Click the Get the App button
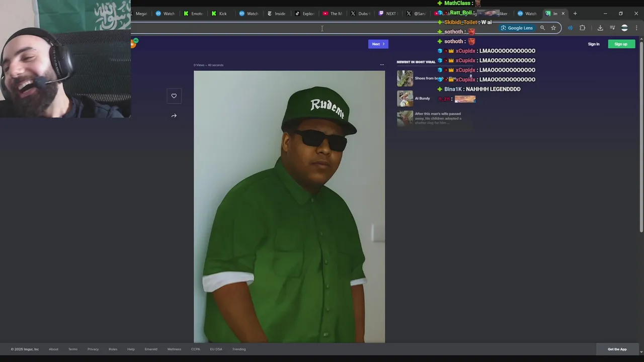Viewport: 644px width, 362px height. [x=617, y=349]
